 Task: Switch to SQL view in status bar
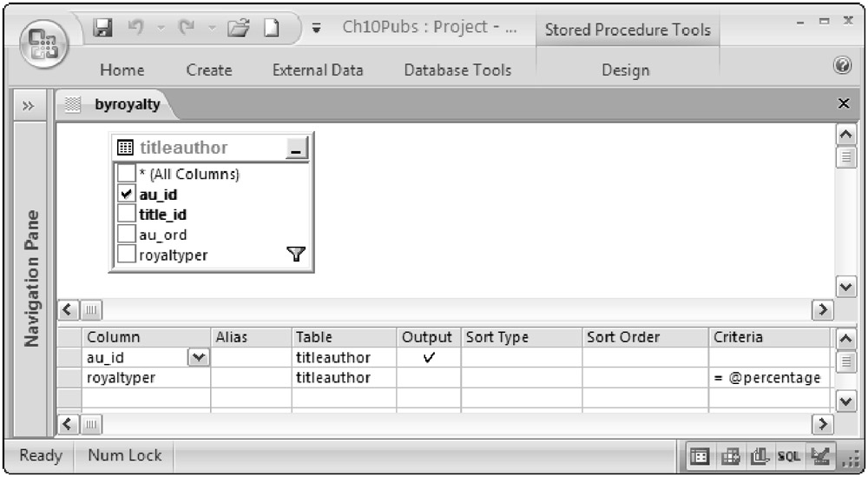click(788, 454)
